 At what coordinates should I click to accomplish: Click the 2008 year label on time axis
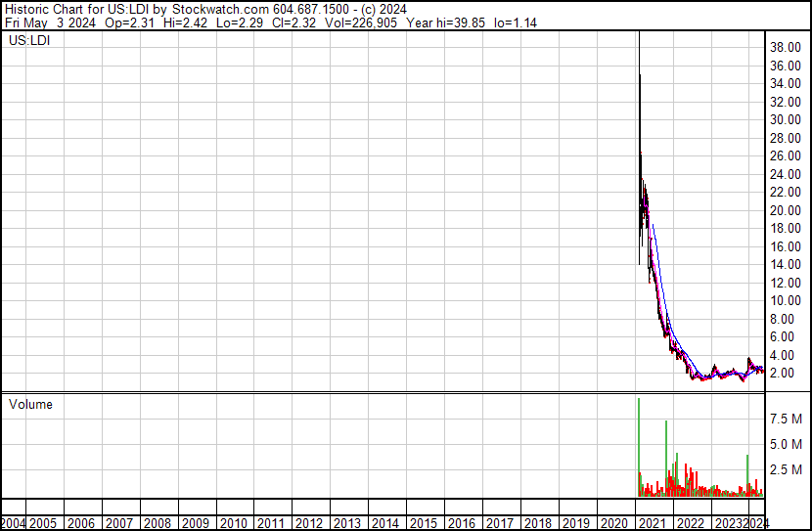(x=158, y=523)
